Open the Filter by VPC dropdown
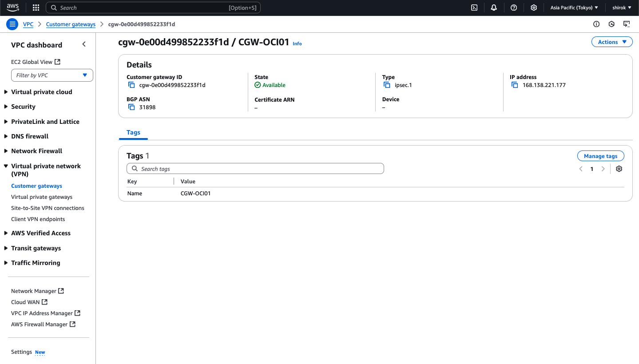 (x=52, y=75)
